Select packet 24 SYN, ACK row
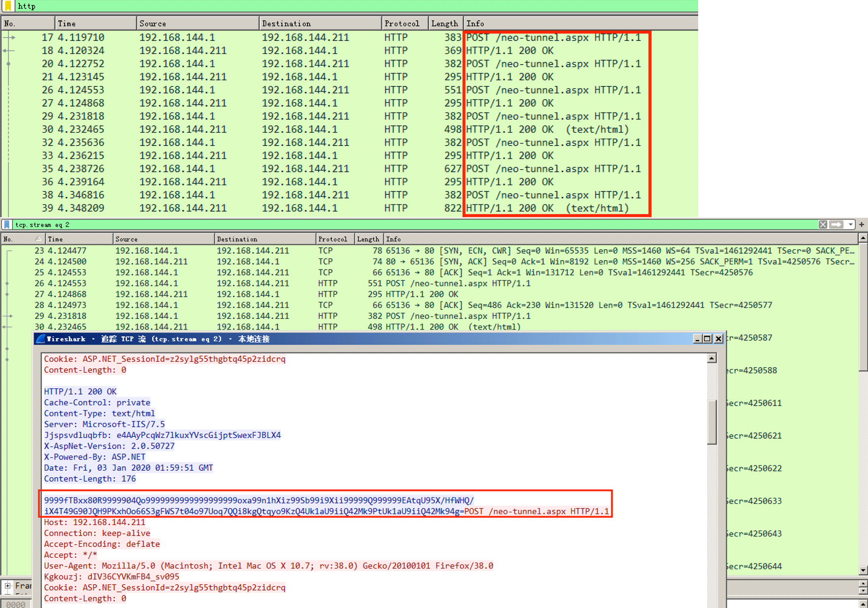 click(x=430, y=262)
